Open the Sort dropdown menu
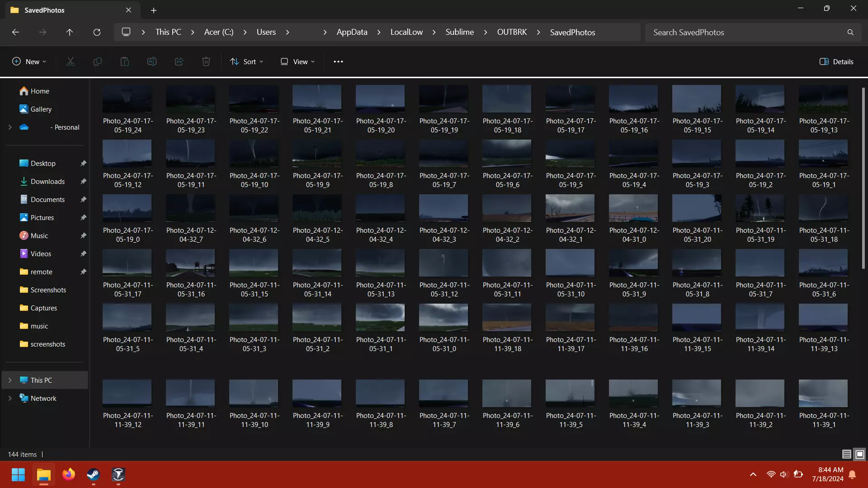 tap(247, 61)
